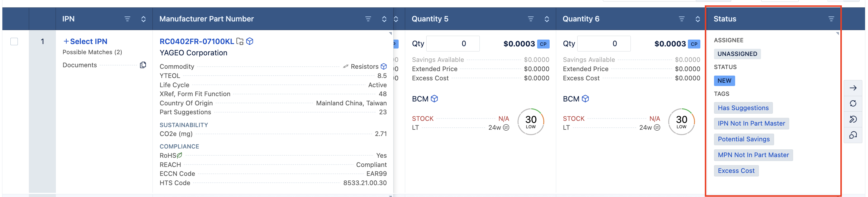Click the right arrow icon in side toolbar
The height and width of the screenshot is (197, 868).
pos(853,88)
